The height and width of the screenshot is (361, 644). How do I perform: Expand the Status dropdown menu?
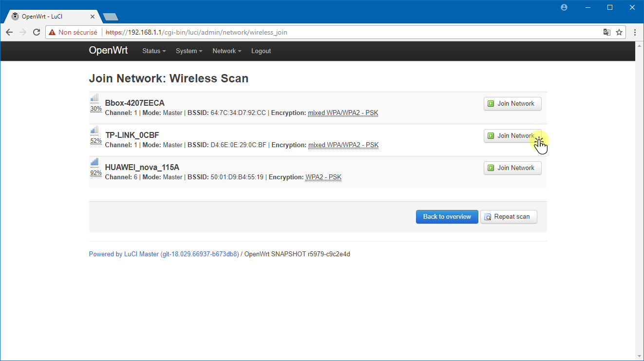coord(154,51)
